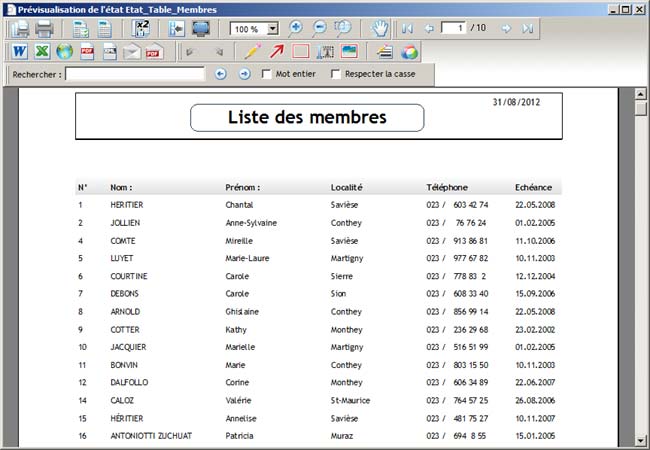650x450 pixels.
Task: Go to the previous page
Action: coord(429,28)
